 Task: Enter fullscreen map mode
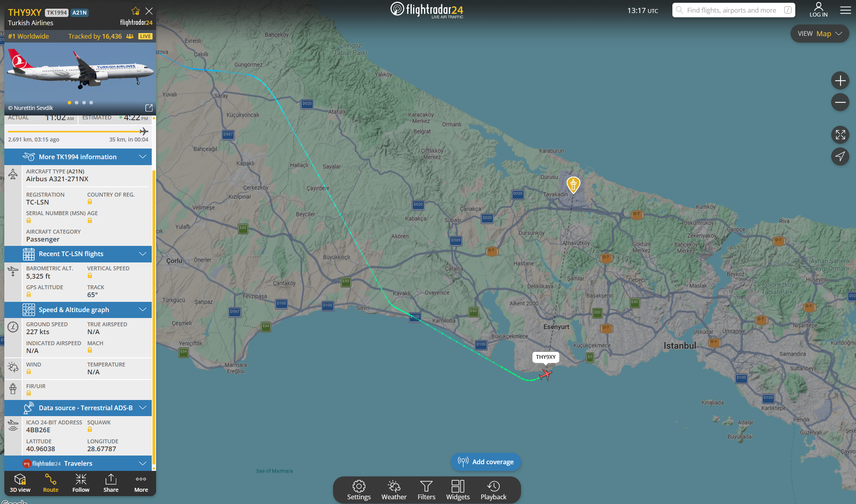(840, 135)
